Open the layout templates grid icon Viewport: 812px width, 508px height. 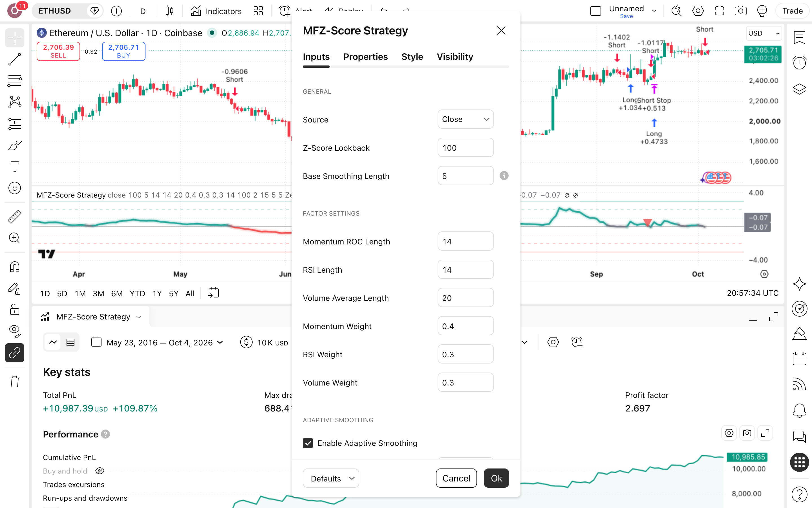pos(258,11)
